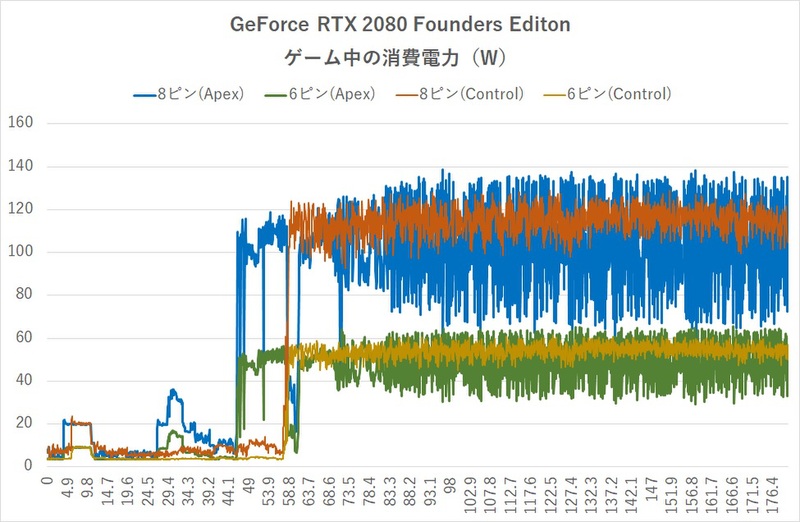Click the x-axis label '49'
The image size is (800, 522).
click(x=248, y=485)
